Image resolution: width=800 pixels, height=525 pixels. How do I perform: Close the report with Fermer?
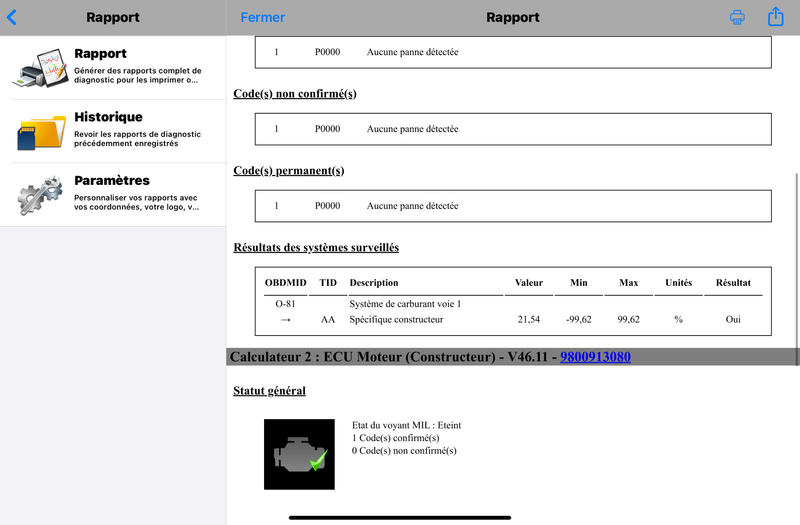(x=263, y=17)
